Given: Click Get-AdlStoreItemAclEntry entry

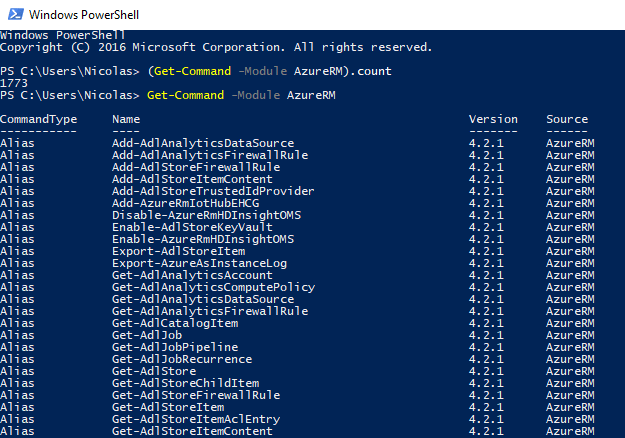Looking at the screenshot, I should tap(196, 419).
